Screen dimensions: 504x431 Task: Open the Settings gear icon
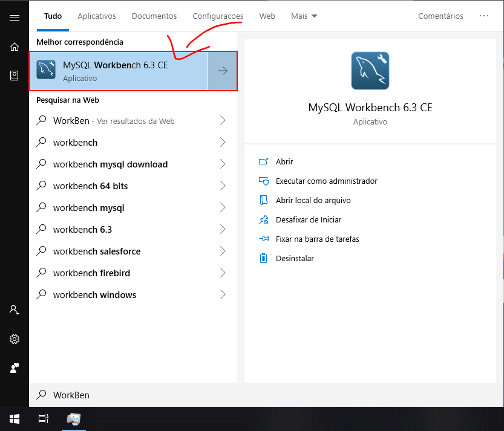pos(15,339)
